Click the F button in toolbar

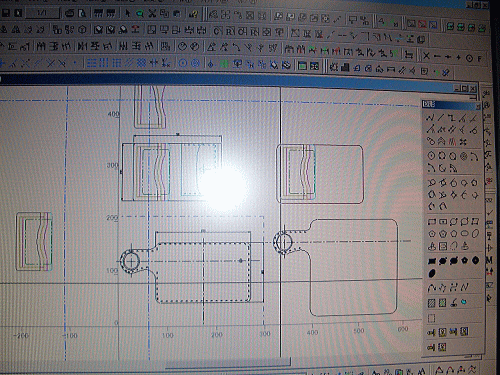coord(480,59)
